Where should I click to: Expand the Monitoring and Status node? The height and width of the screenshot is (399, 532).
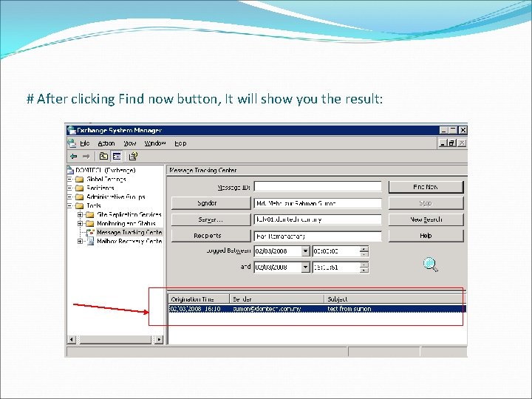click(x=80, y=223)
